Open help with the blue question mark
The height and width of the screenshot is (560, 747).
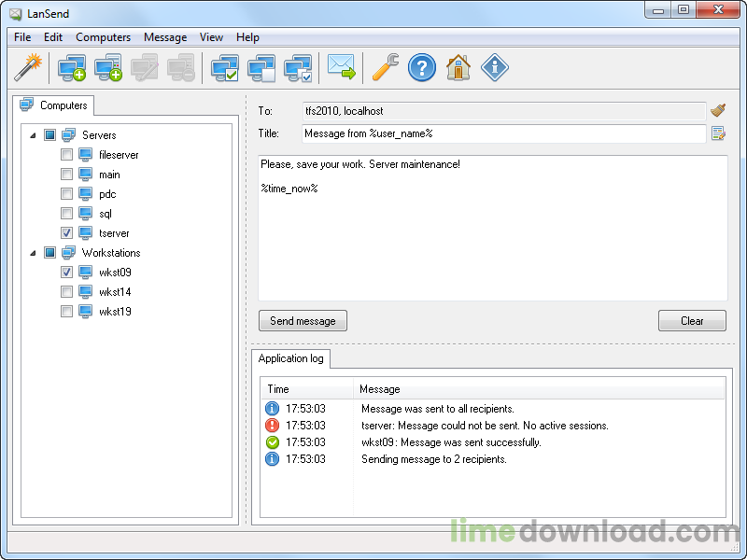422,67
